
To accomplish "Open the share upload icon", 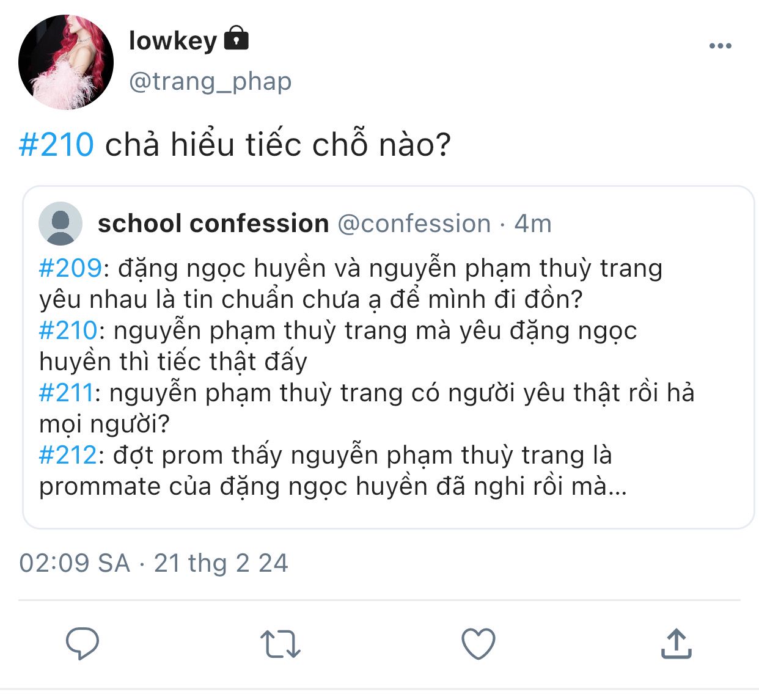I will tap(676, 644).
